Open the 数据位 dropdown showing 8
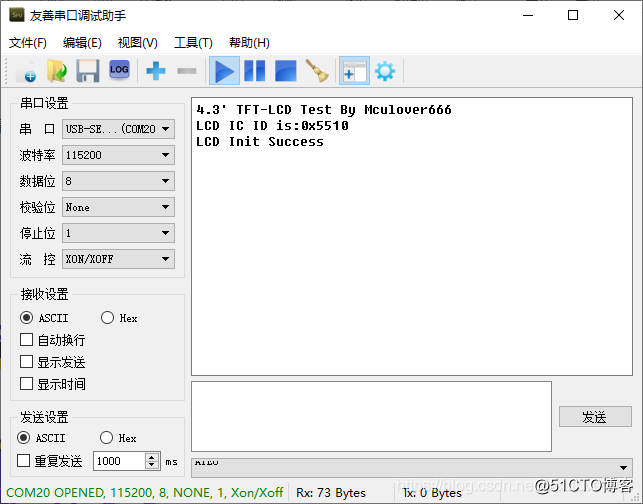Viewport: 643px width, 504px height. coord(119,181)
